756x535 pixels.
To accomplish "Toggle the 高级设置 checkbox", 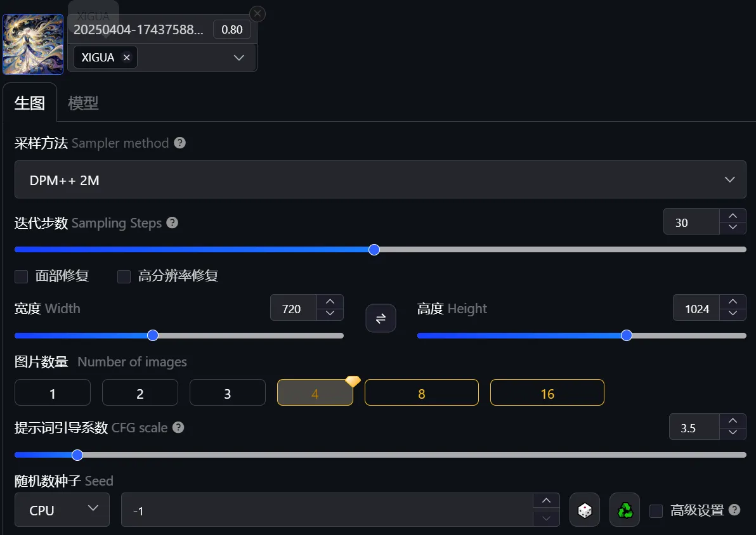I will pyautogui.click(x=656, y=510).
